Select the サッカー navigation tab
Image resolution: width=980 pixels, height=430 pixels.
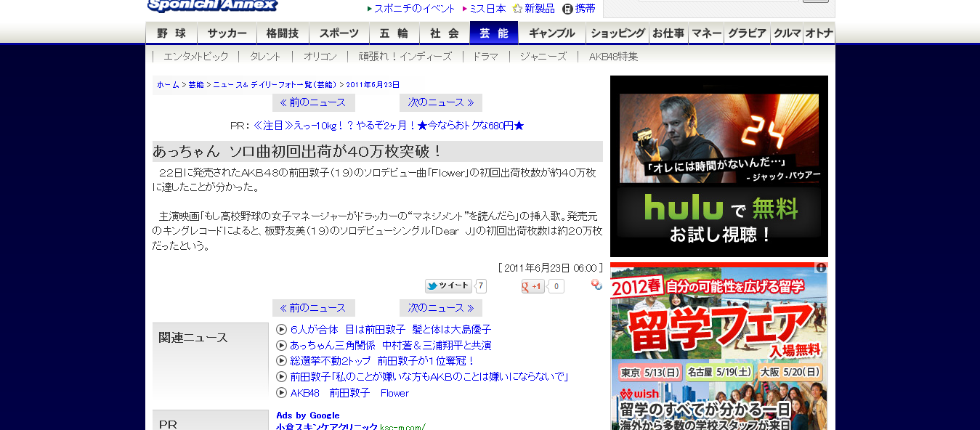[x=227, y=33]
